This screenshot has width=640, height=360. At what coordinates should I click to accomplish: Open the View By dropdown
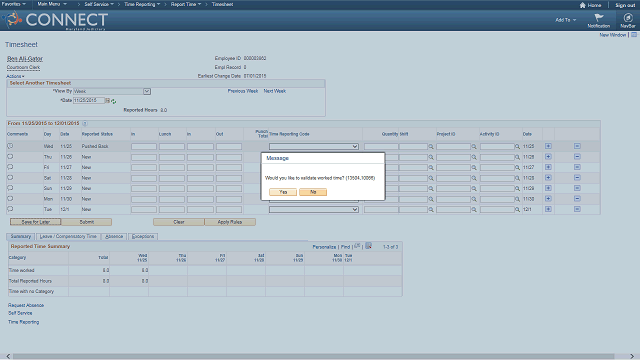tap(112, 91)
